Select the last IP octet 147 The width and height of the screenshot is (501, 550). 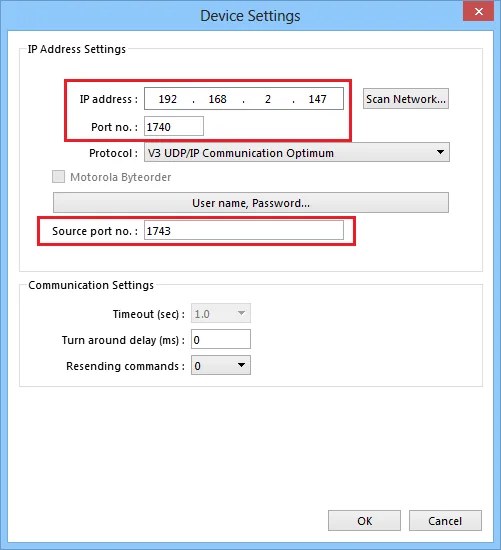tap(318, 99)
